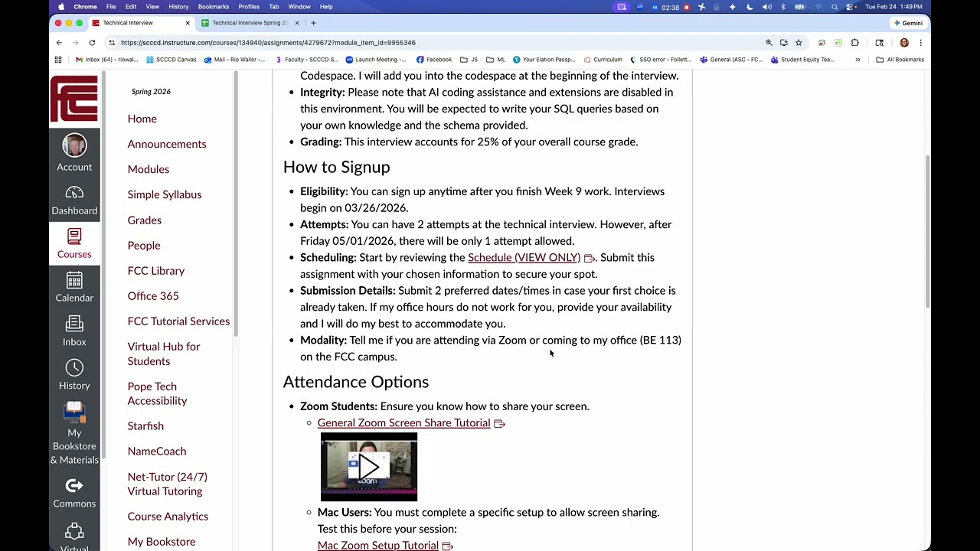This screenshot has height=551, width=980.
Task: Play the Zoom screen share tutorial video
Action: (369, 467)
